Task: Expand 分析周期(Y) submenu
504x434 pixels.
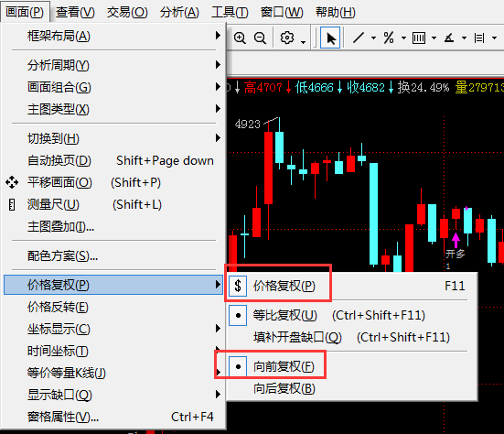Action: point(113,65)
